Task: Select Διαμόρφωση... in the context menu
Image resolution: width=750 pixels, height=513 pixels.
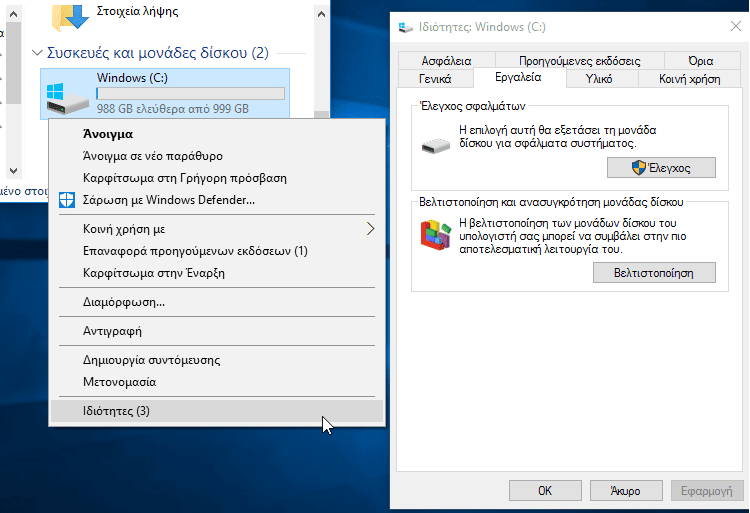Action: coord(124,302)
